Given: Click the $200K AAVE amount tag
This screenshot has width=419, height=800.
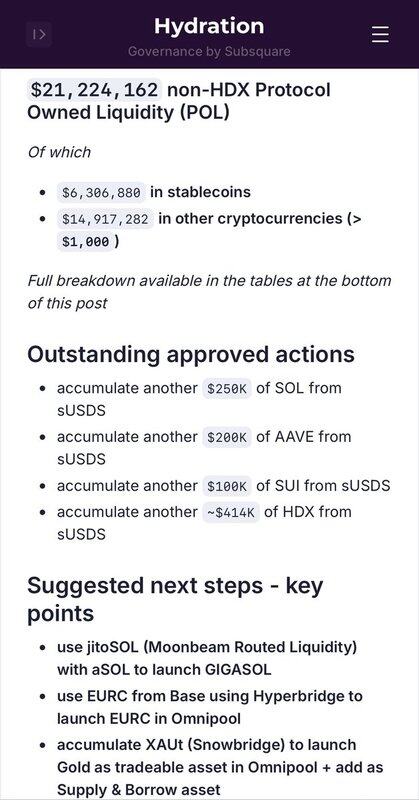Looking at the screenshot, I should click(x=227, y=438).
